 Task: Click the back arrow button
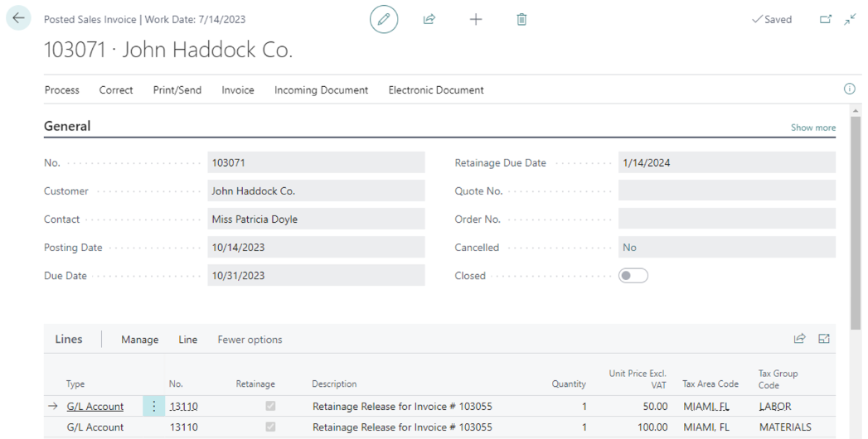point(18,19)
